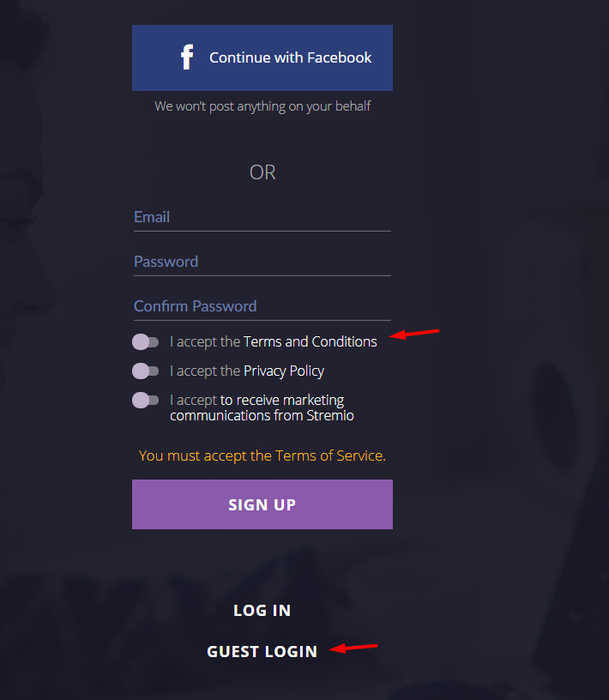Click the behalf disclaimer under Facebook button

coord(262,106)
